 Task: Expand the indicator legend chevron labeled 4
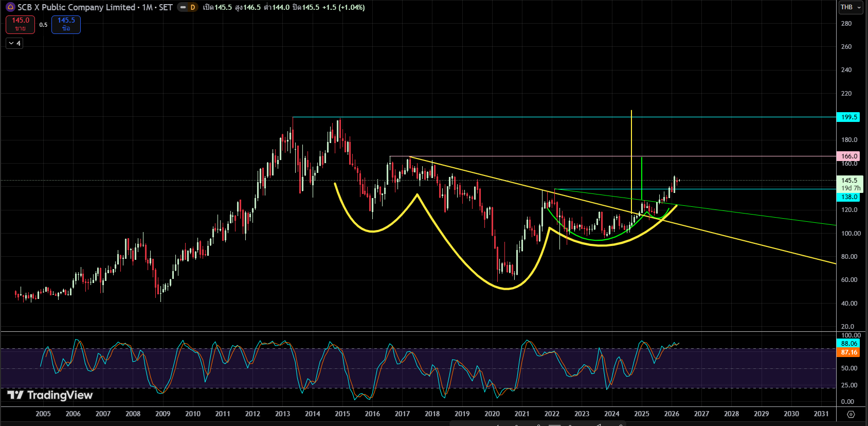coord(14,43)
